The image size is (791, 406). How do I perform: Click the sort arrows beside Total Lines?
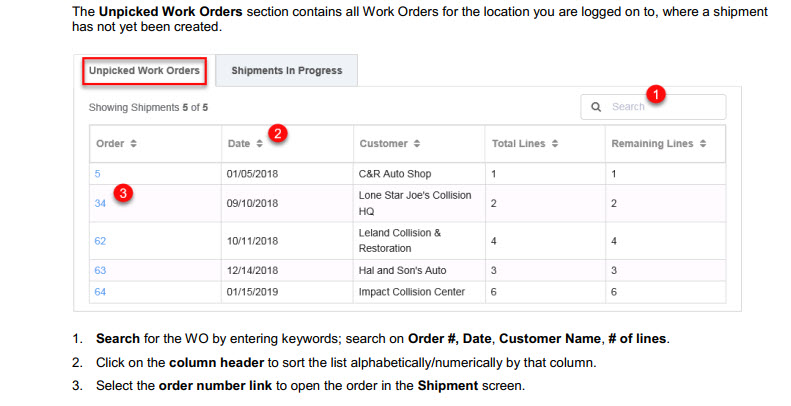[554, 144]
